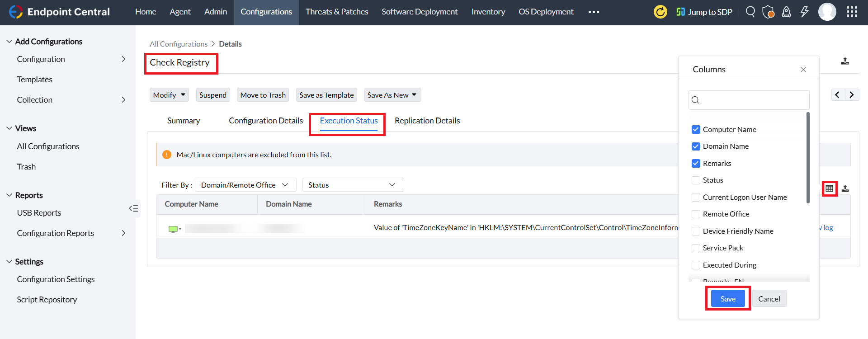Open the Status filter dropdown
Screen dimensions: 868x339
tap(353, 185)
